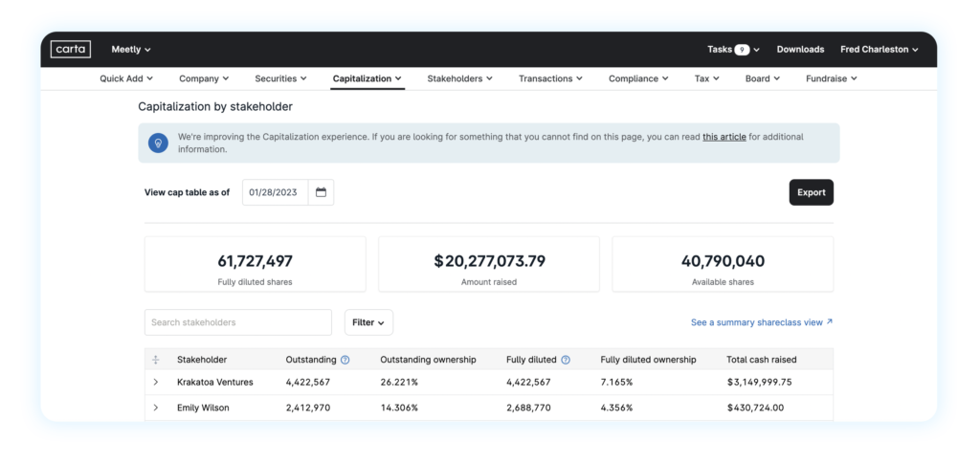Click the Fully diluted shares card
The height and width of the screenshot is (463, 980).
tap(255, 264)
